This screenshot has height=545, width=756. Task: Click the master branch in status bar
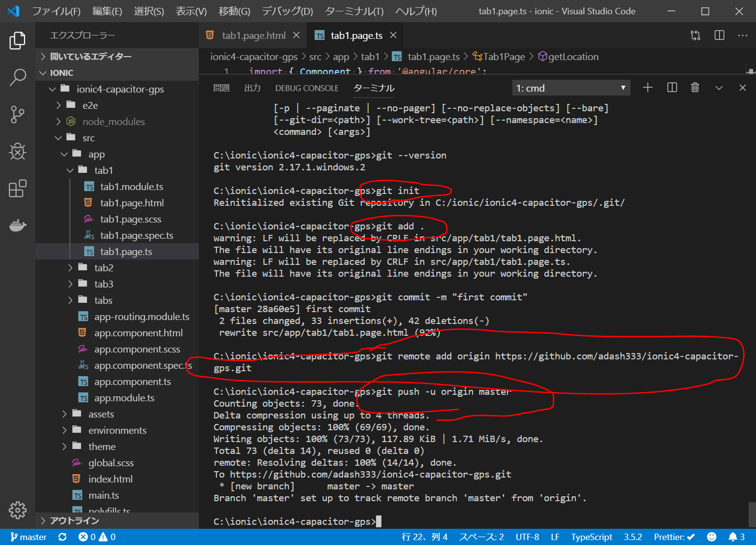click(29, 537)
